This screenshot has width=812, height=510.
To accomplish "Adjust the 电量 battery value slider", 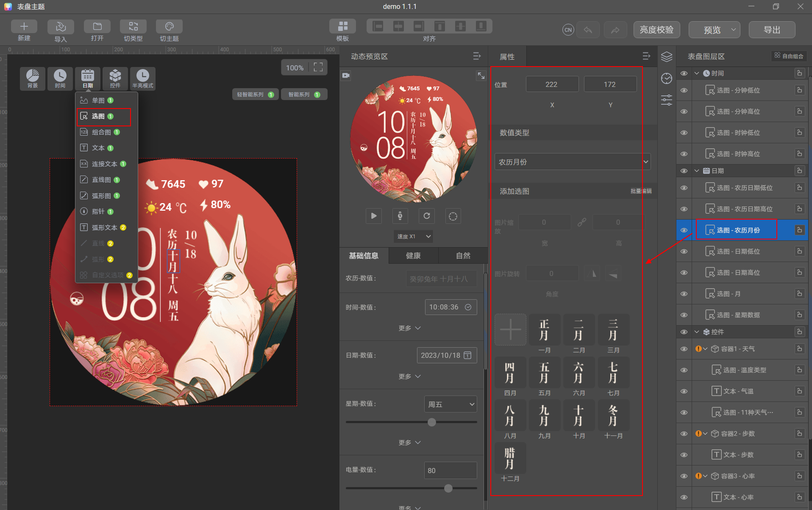I will 448,488.
